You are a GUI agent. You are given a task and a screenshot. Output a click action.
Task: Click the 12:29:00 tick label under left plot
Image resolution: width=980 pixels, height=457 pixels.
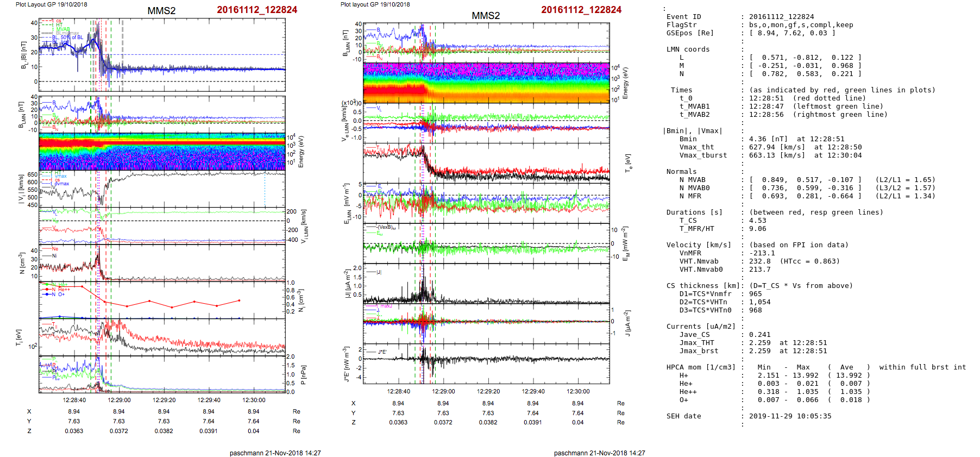pyautogui.click(x=119, y=400)
